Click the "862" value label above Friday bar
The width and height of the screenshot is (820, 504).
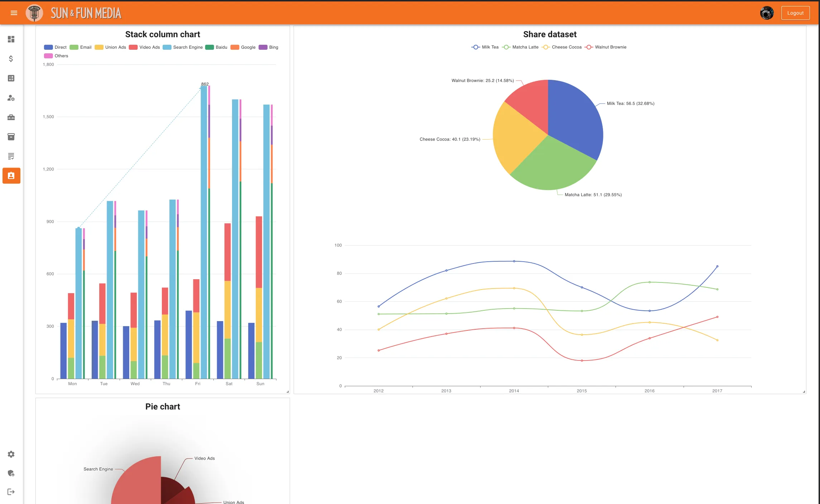point(205,84)
